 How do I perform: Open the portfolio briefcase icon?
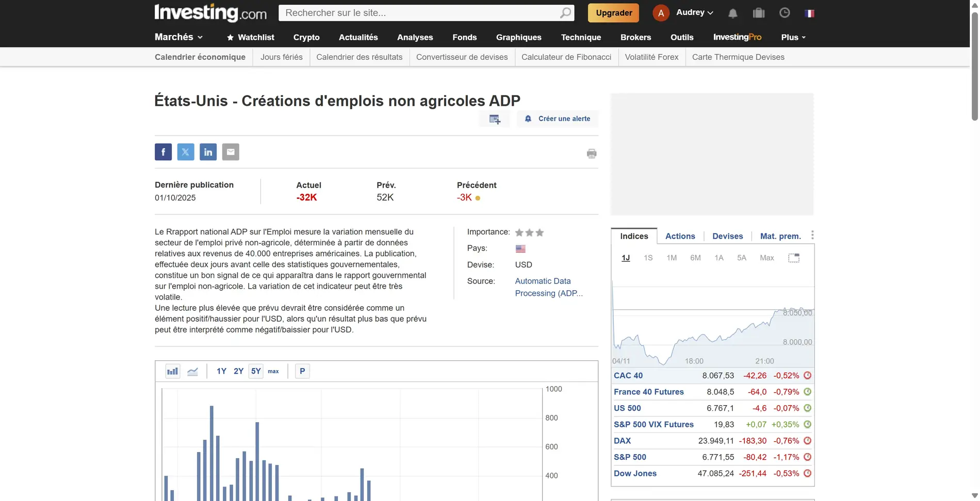(x=759, y=12)
